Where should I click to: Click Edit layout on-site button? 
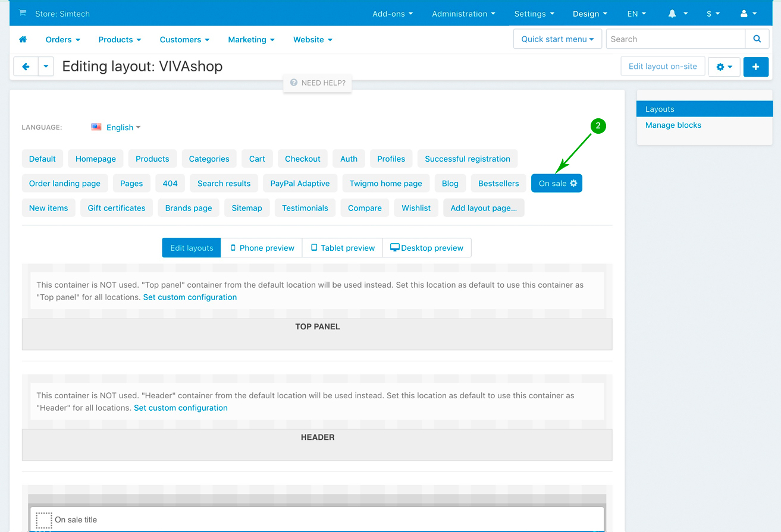[x=663, y=67]
